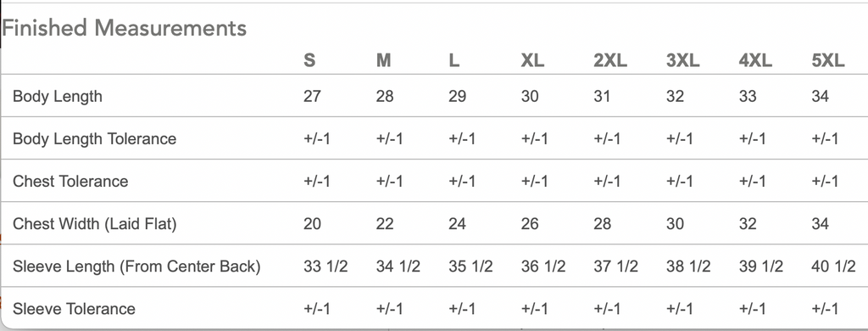Click sleeve length value 33 1/2

click(325, 266)
